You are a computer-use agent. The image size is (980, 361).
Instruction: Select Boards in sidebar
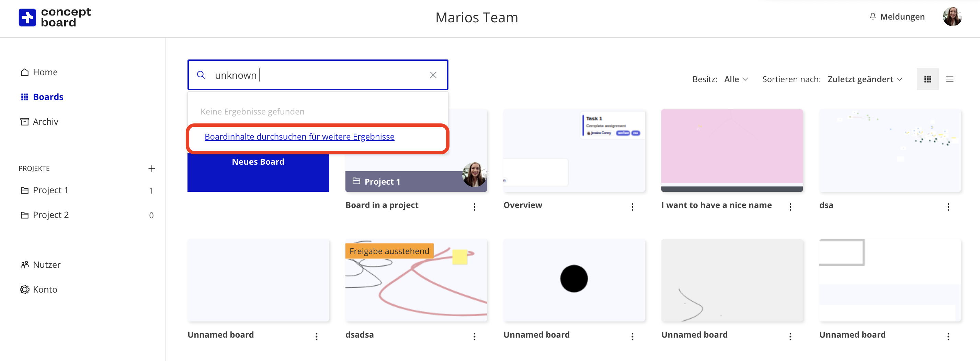(x=42, y=97)
